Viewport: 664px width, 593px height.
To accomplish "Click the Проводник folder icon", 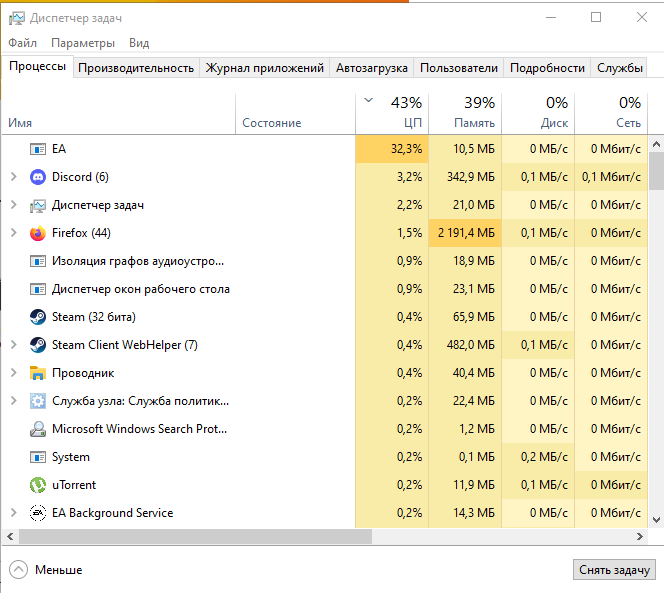I will tap(38, 373).
